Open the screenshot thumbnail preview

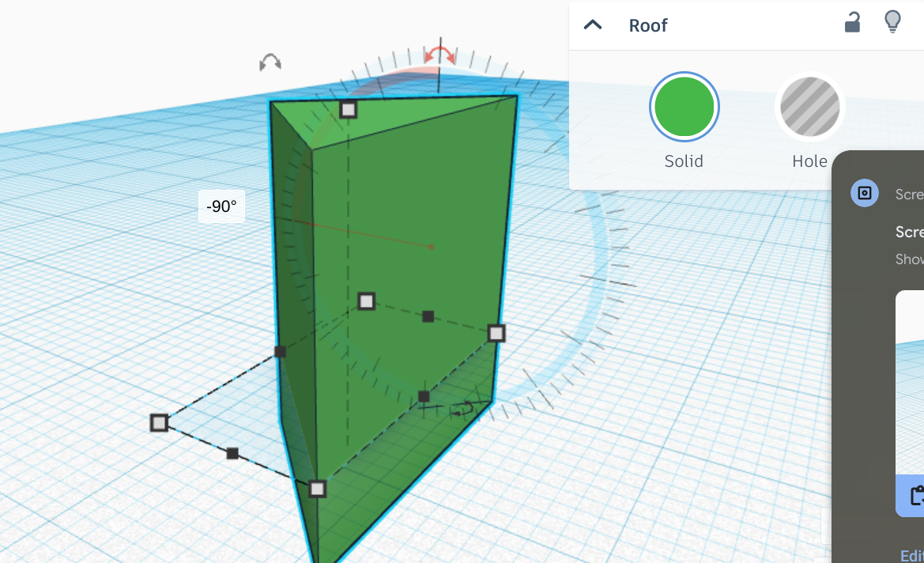point(910,382)
